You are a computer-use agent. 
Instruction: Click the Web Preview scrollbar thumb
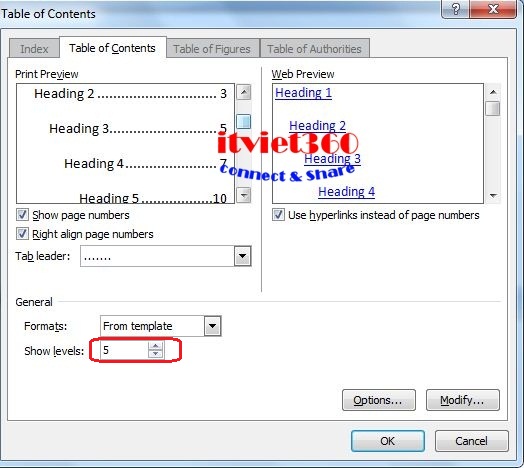coord(493,108)
